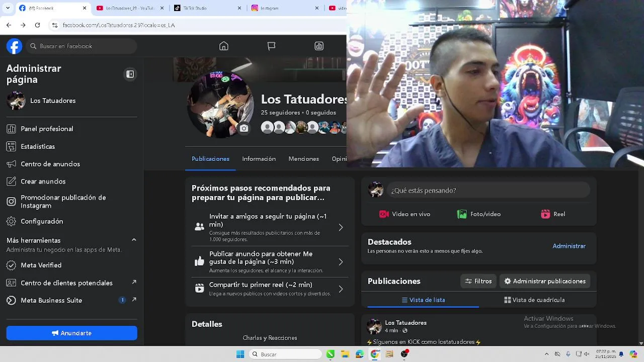Open Windows Start menu

pos(240,354)
